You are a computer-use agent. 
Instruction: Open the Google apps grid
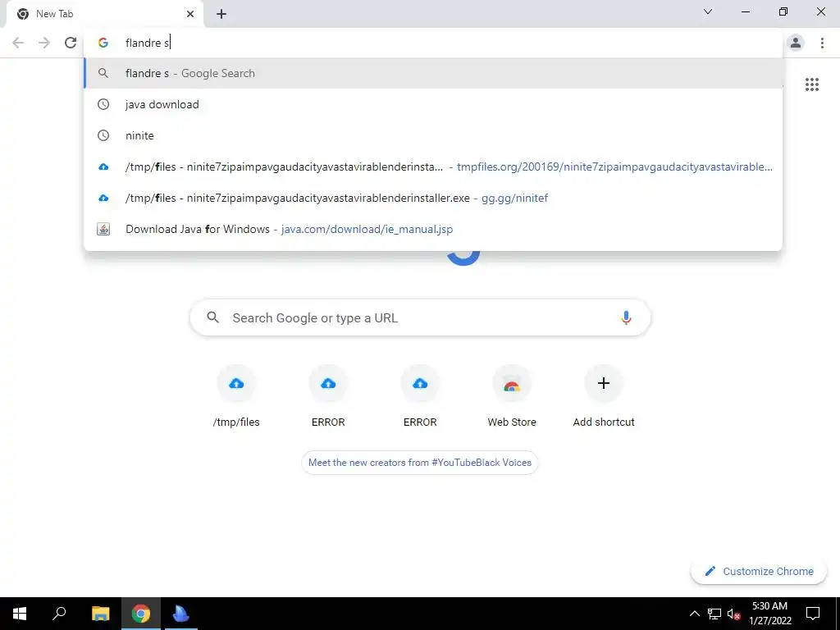tap(811, 84)
